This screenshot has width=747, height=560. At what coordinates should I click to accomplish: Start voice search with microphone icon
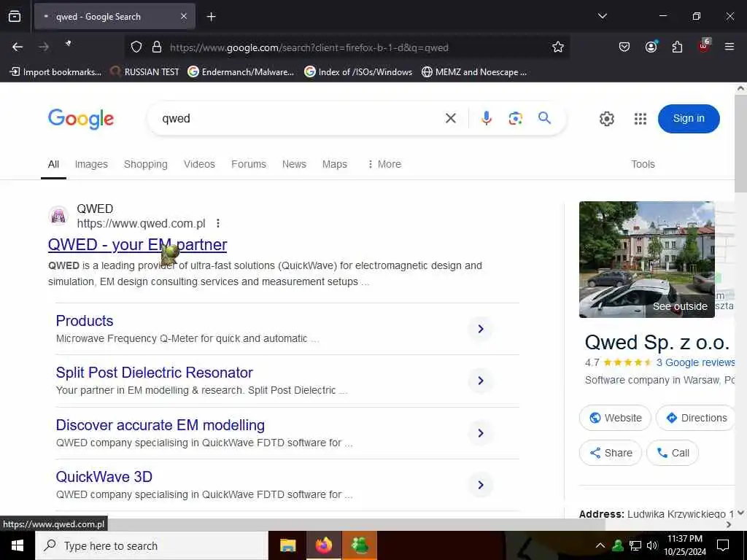[486, 118]
